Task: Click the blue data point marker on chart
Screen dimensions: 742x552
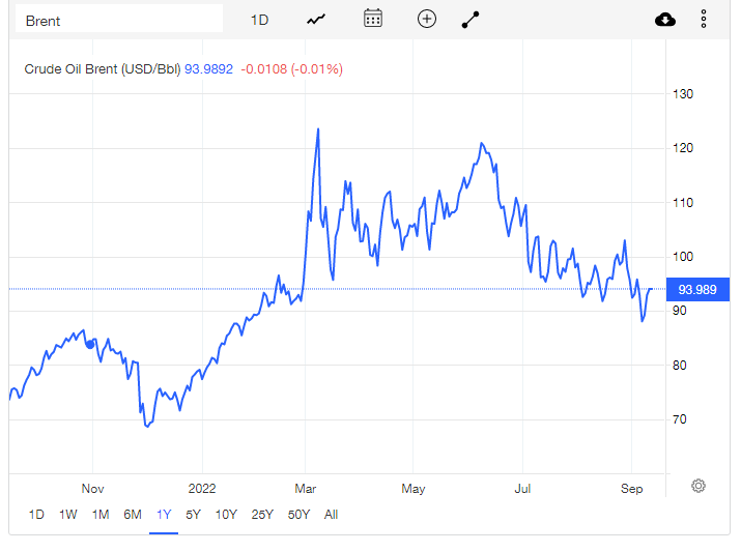Action: [90, 345]
